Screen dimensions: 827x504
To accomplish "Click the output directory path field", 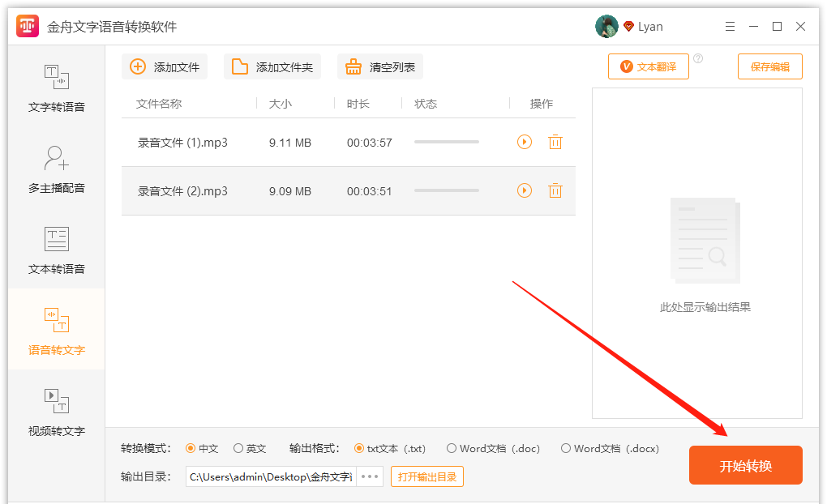I will click(x=271, y=476).
